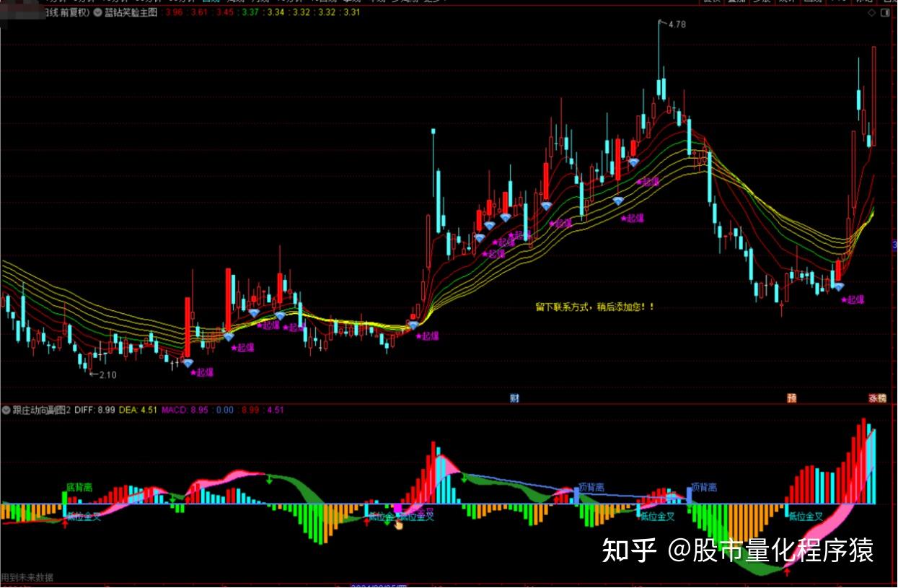Click the 底背离 label in MACD panel

click(79, 488)
